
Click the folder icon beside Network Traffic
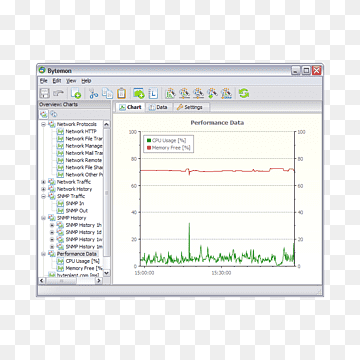52,182
